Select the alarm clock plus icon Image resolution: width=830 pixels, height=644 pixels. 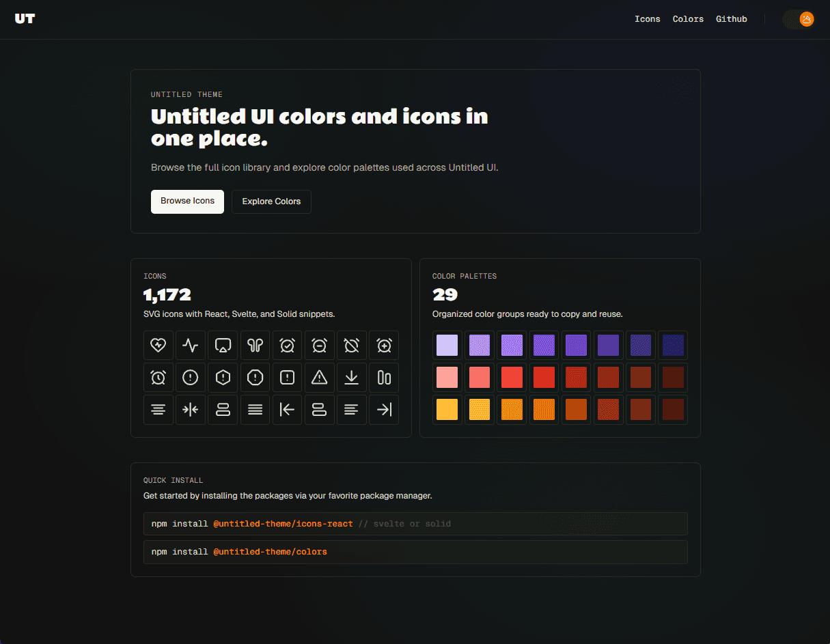point(384,346)
